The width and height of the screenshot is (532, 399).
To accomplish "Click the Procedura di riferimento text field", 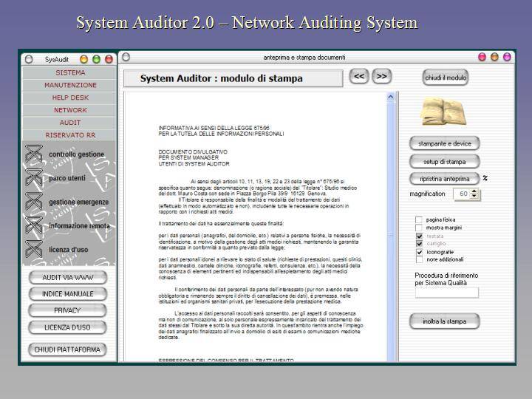I will 446,293.
